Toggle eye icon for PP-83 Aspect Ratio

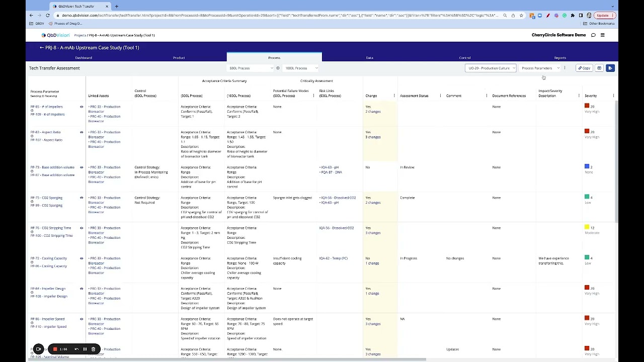(x=82, y=132)
